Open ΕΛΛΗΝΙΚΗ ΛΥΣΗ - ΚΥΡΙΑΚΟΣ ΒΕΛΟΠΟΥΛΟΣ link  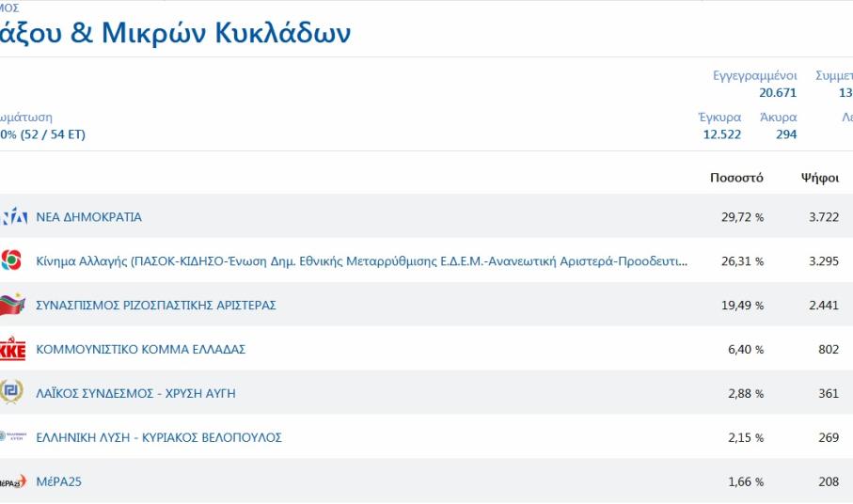[158, 438]
